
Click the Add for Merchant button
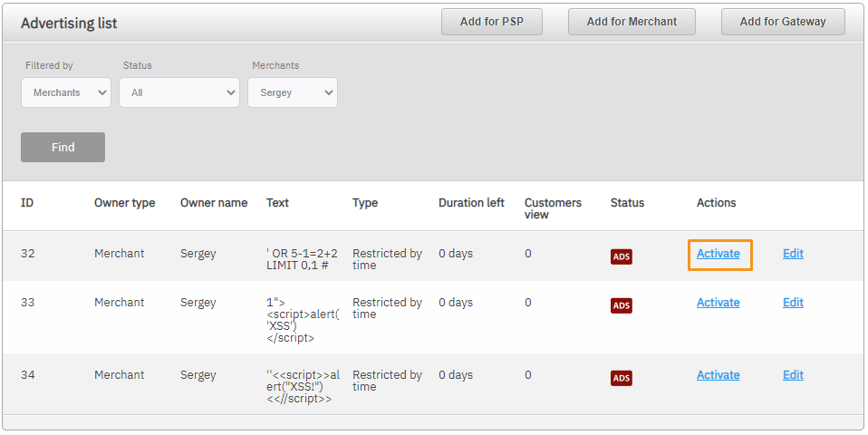point(632,22)
